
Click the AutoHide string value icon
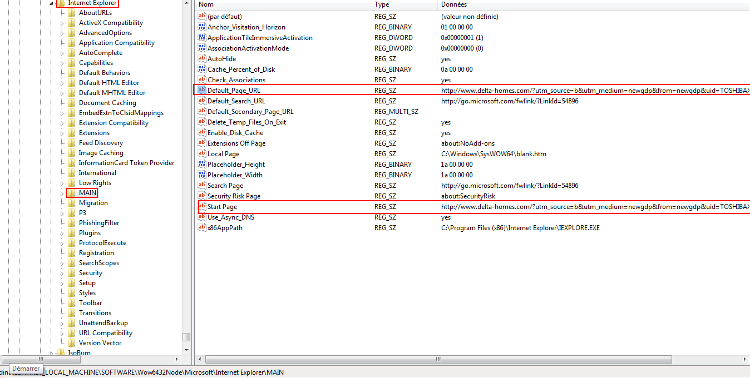[x=201, y=59]
